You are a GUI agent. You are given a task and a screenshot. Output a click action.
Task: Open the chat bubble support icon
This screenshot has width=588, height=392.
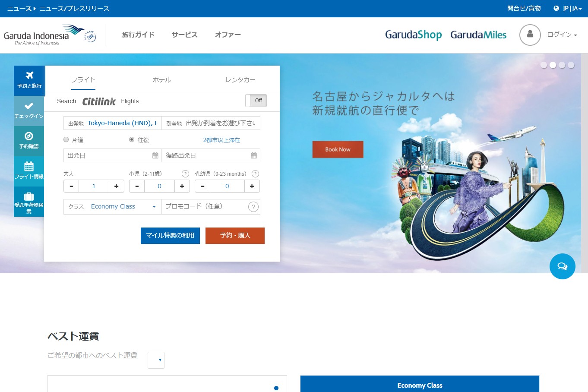click(562, 266)
